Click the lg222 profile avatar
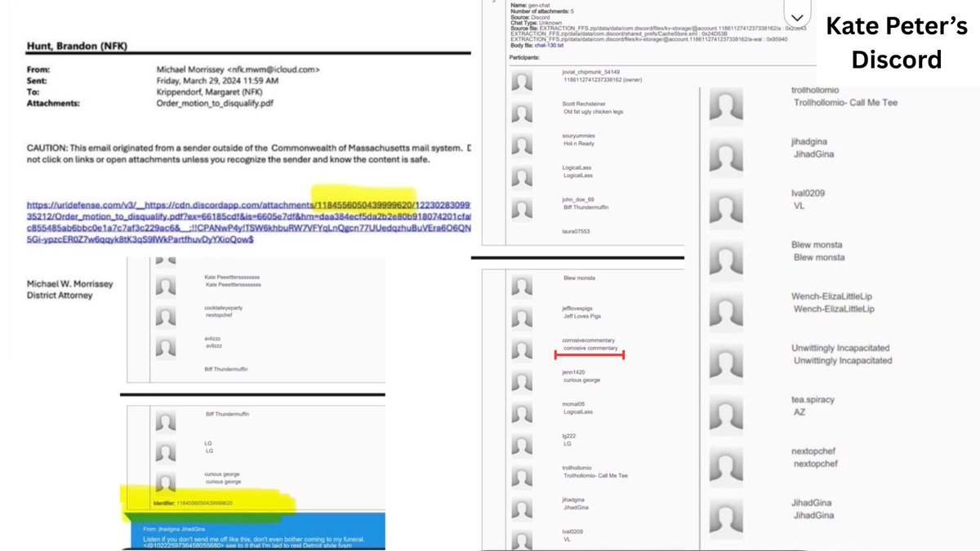The width and height of the screenshot is (980, 551). 522,444
